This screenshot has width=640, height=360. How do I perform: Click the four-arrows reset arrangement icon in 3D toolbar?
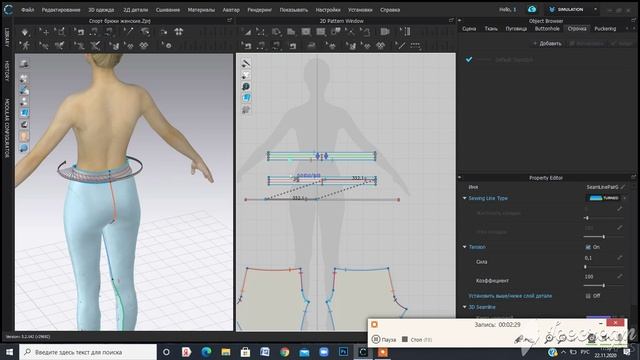(x=178, y=32)
